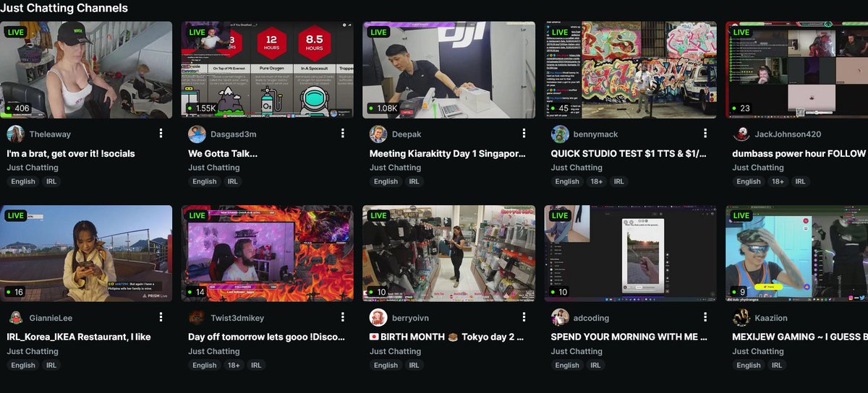Open adcoding's channel avatar
The width and height of the screenshot is (868, 393).
click(560, 318)
